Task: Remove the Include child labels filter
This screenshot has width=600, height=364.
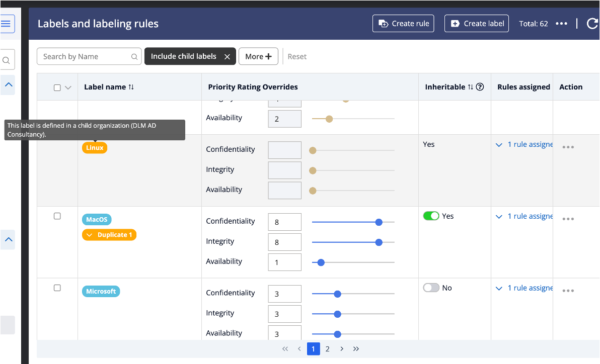Action: (227, 57)
